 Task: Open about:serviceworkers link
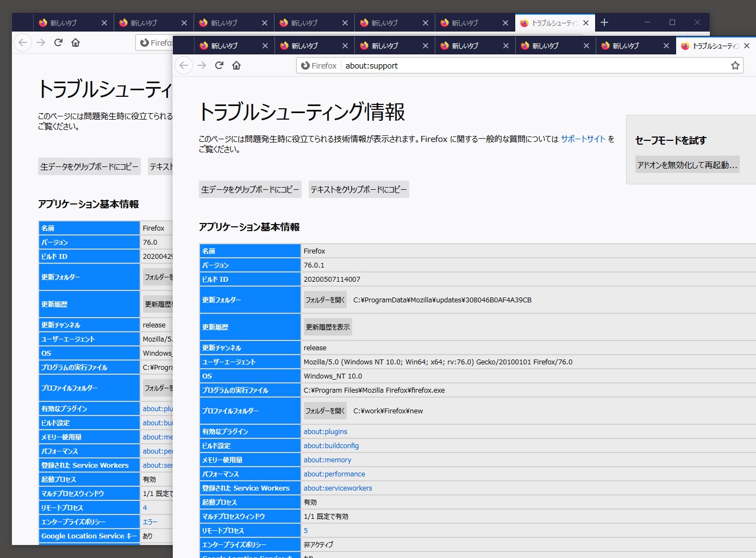click(338, 488)
